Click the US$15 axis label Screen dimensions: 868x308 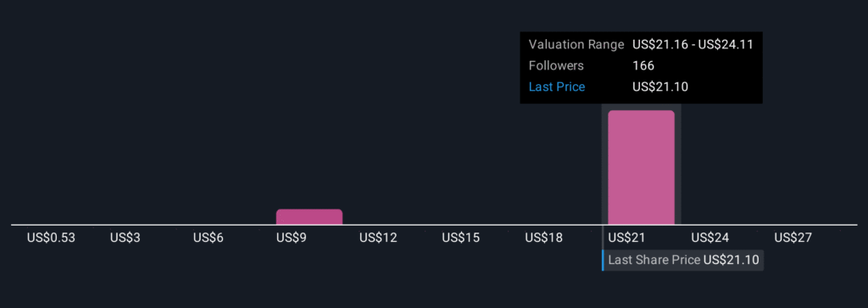click(460, 238)
